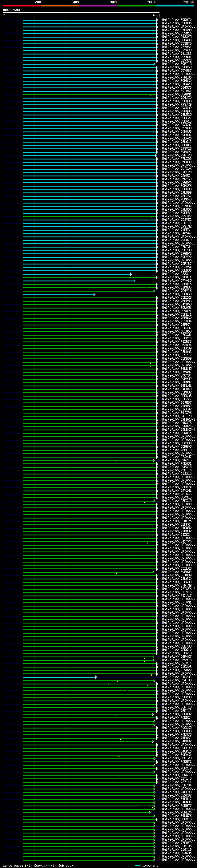Click hit label UniRef100_P53894

point(176,345)
